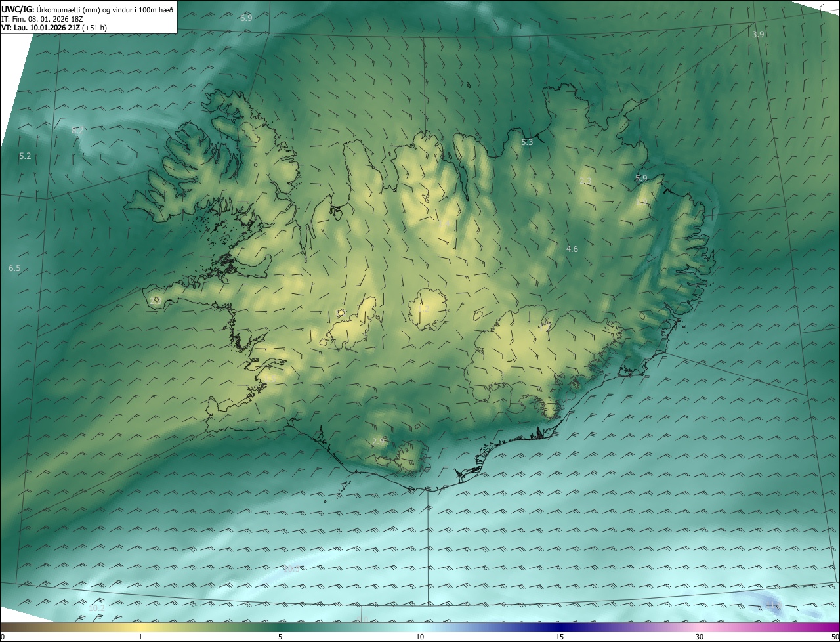Click the 6.5 value label
840x642 pixels.
[x=14, y=268]
